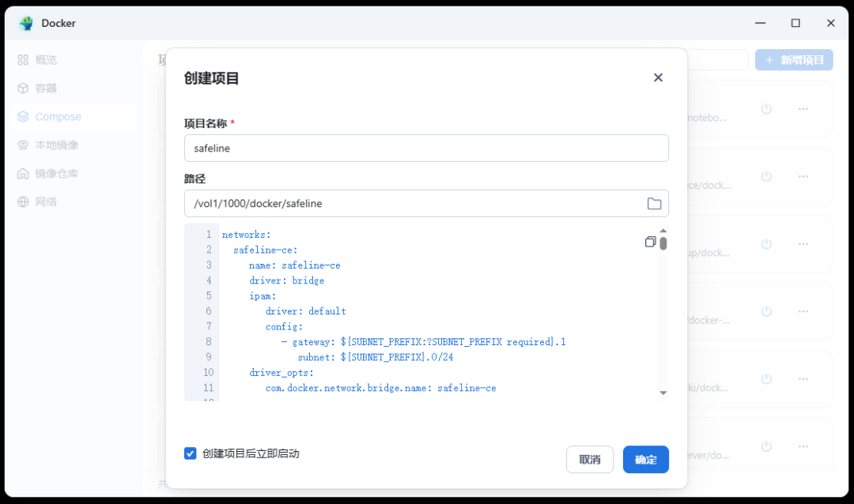The image size is (854, 504).
Task: Close the 创建项目 dialog
Action: (x=658, y=78)
